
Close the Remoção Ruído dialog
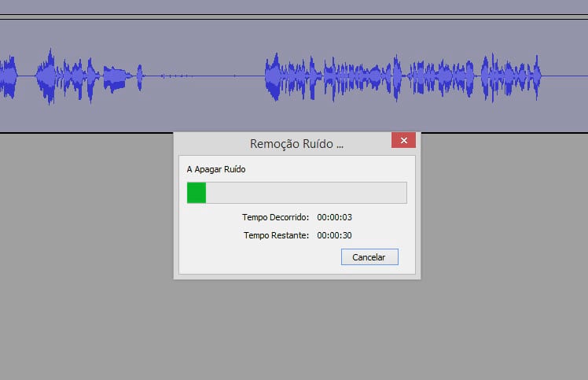click(403, 140)
